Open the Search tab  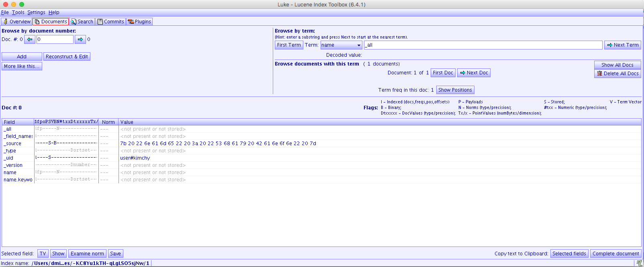(x=82, y=22)
